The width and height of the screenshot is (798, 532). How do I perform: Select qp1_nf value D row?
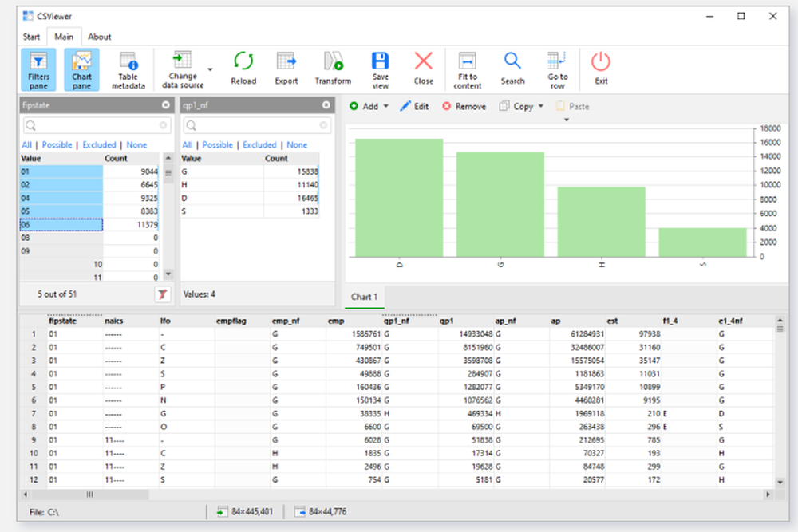(250, 198)
